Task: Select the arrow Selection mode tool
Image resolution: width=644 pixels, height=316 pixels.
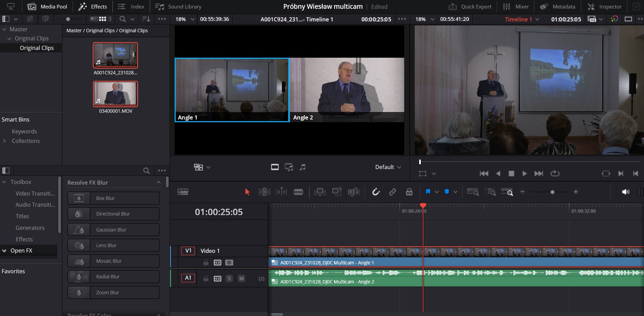Action: (x=247, y=192)
